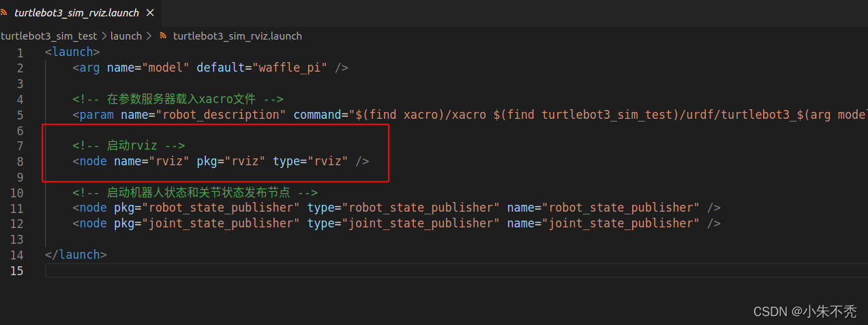Click the breadcrumb file icon before turtlebot3_sim_rviz.launch

click(x=162, y=36)
